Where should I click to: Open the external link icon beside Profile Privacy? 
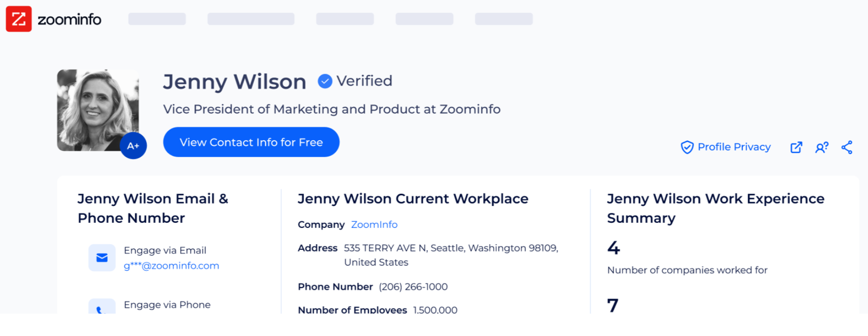coord(796,147)
